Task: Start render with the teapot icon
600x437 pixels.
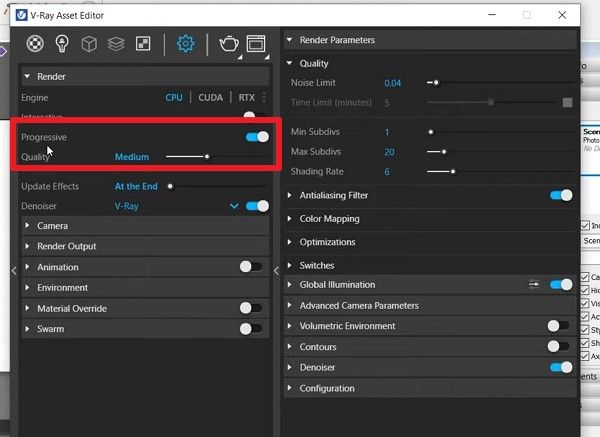Action: 229,44
